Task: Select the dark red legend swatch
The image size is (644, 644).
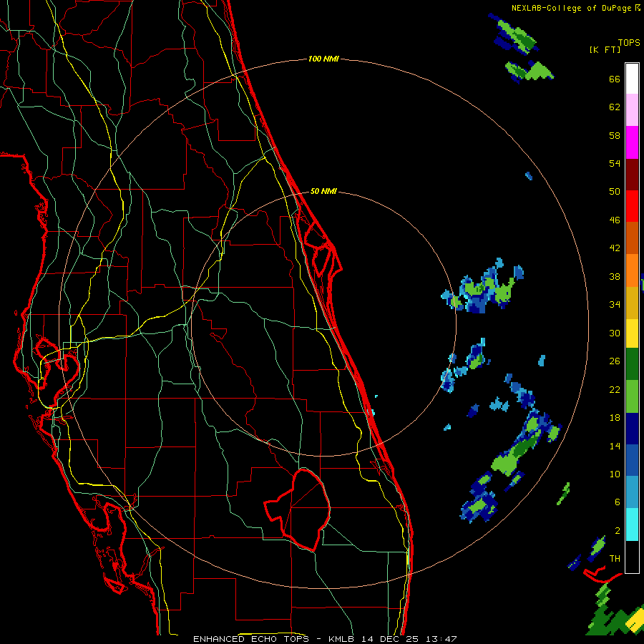Action: coord(632,174)
